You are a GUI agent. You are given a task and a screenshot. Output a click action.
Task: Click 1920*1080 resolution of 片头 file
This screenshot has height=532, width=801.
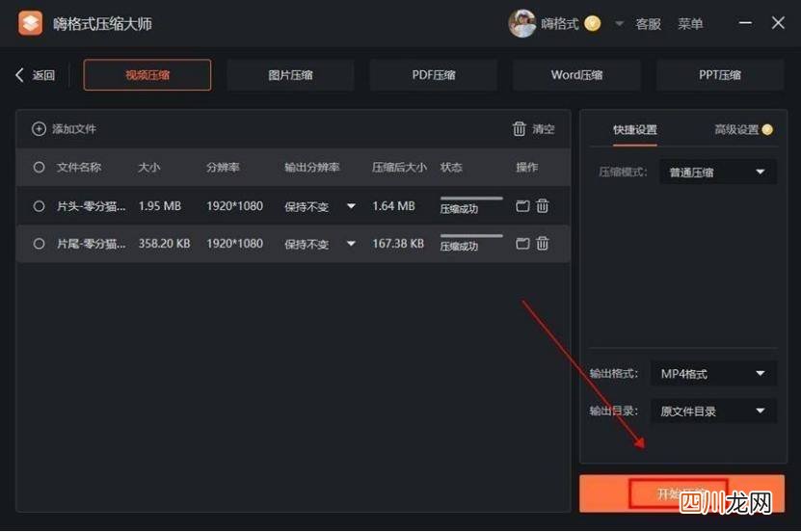coord(234,206)
